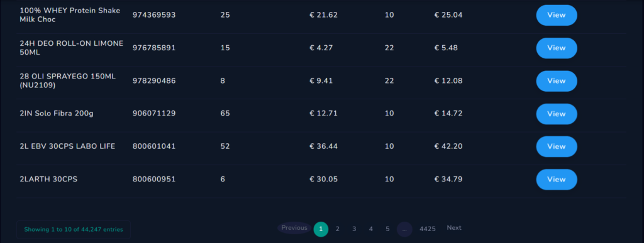View details of 2IN Solo Fibra 200g
The height and width of the screenshot is (243, 644).
[x=557, y=114]
